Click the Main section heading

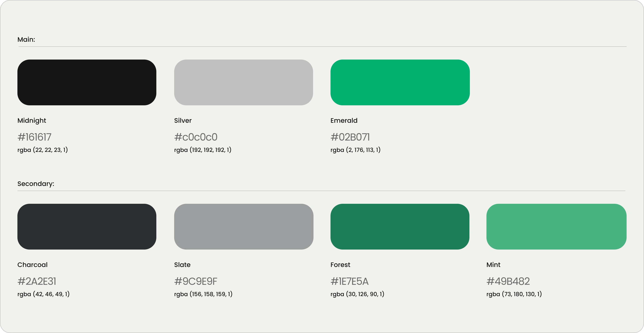[26, 39]
